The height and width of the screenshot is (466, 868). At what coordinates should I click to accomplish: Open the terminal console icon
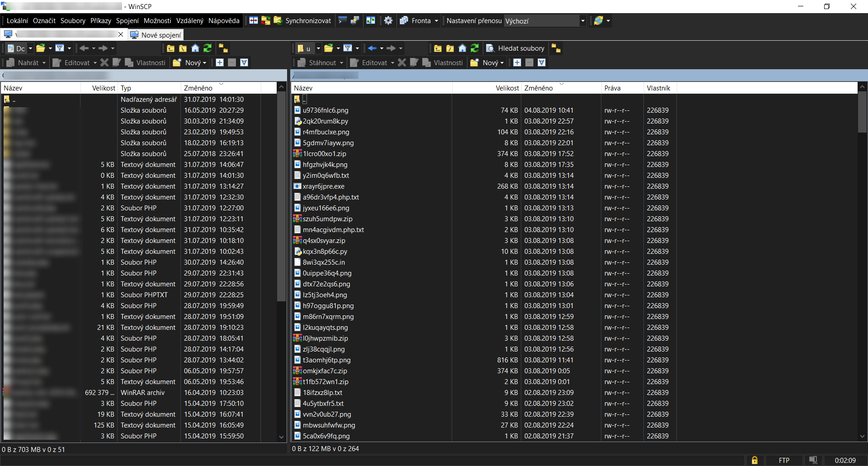342,21
